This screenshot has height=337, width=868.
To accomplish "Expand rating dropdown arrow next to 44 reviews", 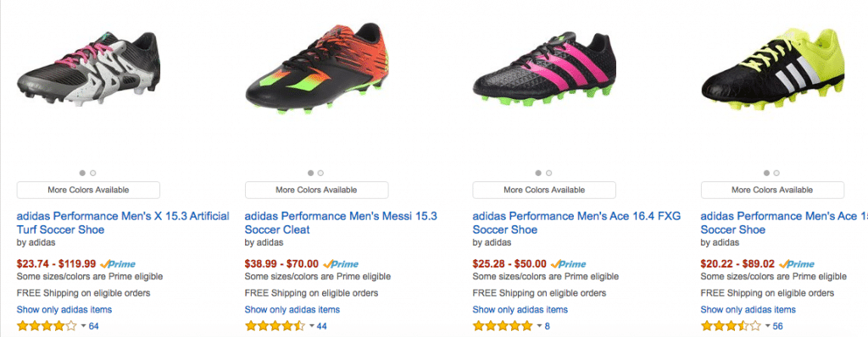I will click(x=312, y=326).
